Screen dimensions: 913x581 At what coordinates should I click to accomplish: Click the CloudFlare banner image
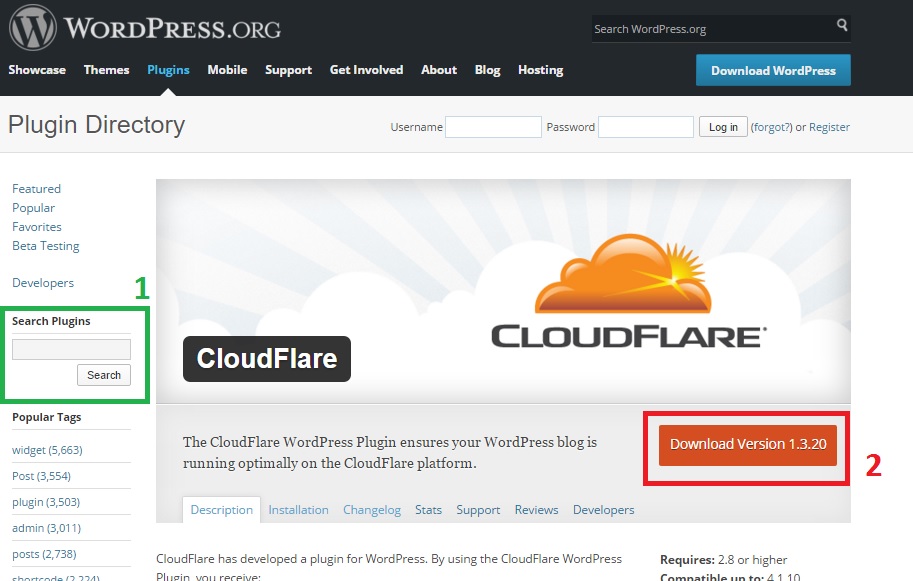(503, 291)
